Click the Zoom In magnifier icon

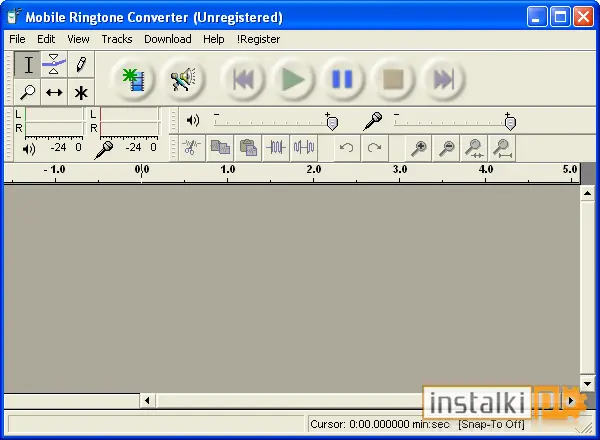[419, 147]
